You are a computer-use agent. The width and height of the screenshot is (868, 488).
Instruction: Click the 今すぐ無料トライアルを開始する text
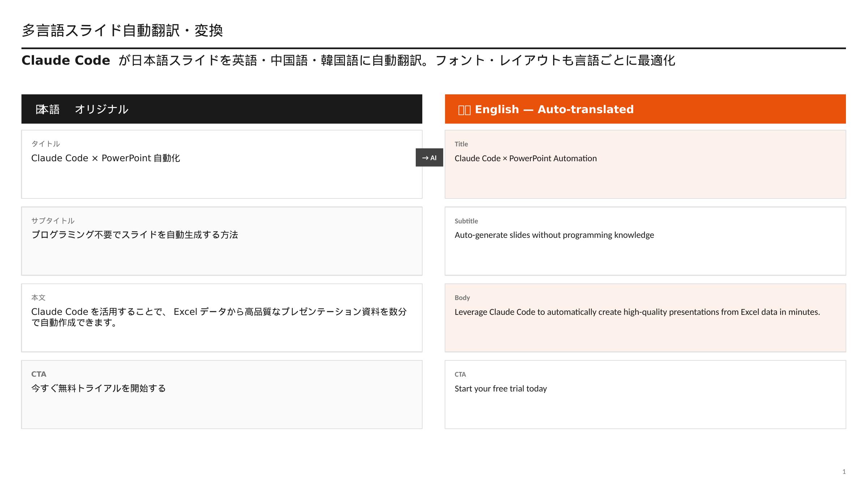pyautogui.click(x=99, y=388)
